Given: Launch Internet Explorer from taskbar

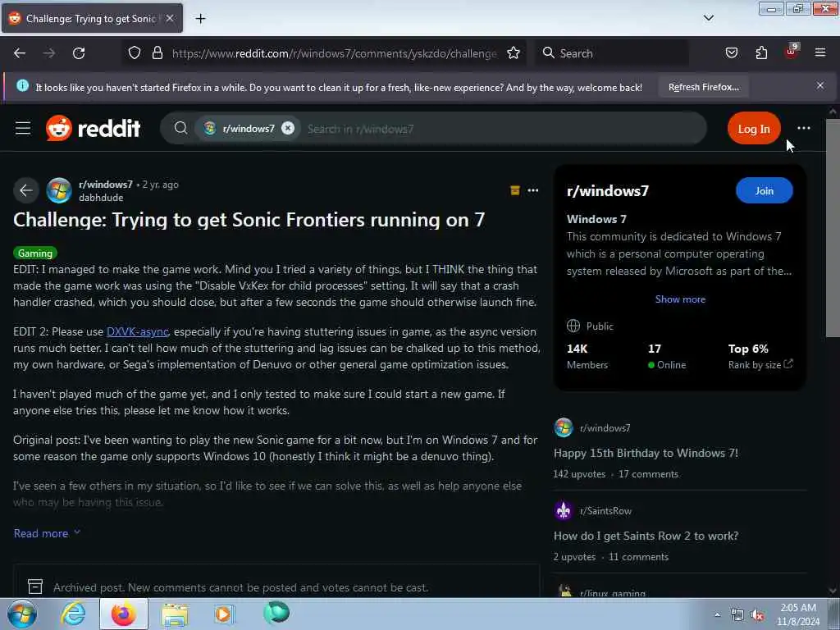Looking at the screenshot, I should pos(73,614).
